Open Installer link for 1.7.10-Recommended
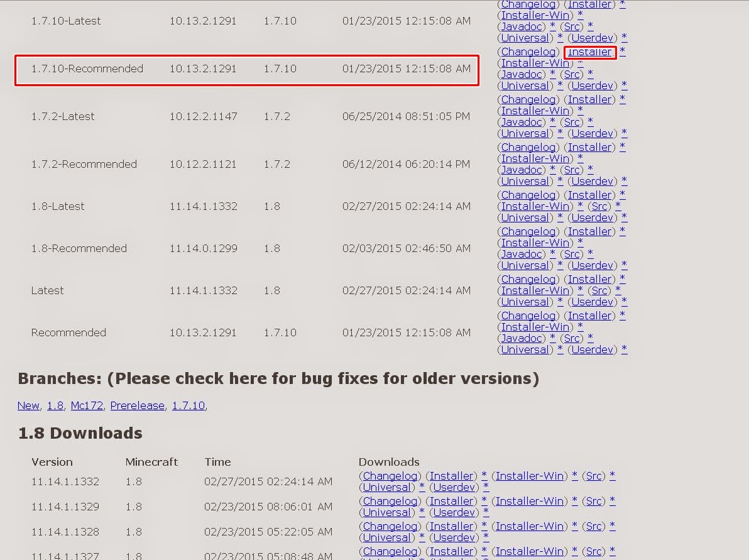 [589, 52]
